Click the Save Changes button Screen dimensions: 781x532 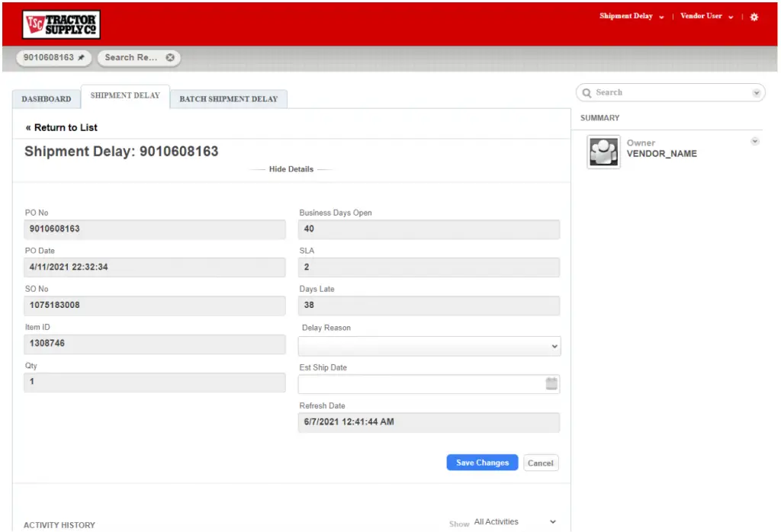[482, 463]
